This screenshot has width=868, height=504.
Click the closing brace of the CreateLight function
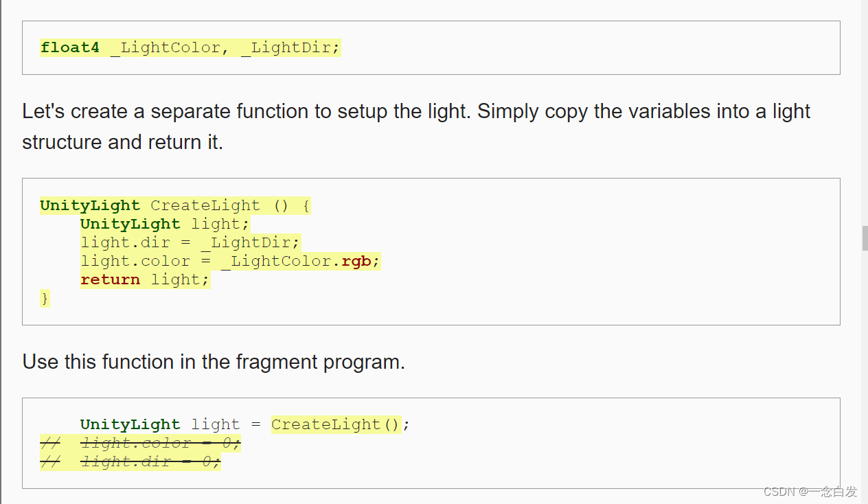tap(45, 298)
